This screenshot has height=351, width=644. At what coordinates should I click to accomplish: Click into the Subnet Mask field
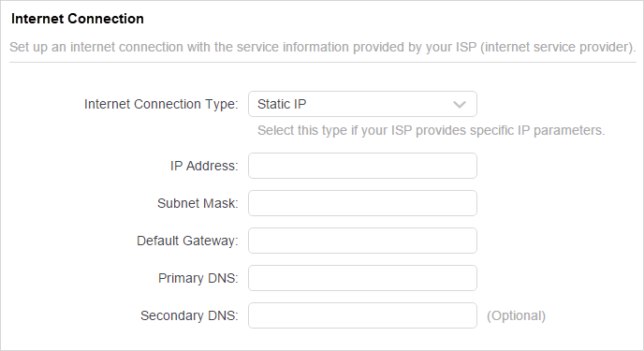click(362, 203)
